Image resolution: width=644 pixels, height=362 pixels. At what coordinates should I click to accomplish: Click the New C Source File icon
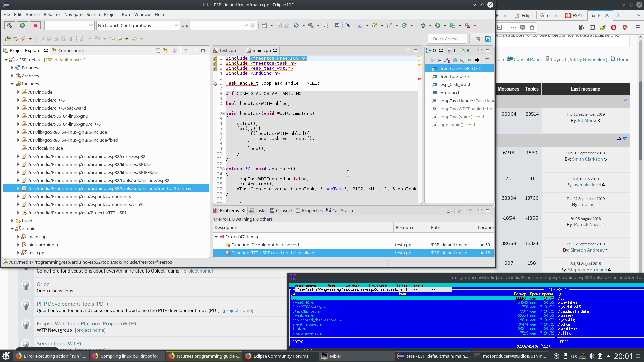[x=389, y=25]
